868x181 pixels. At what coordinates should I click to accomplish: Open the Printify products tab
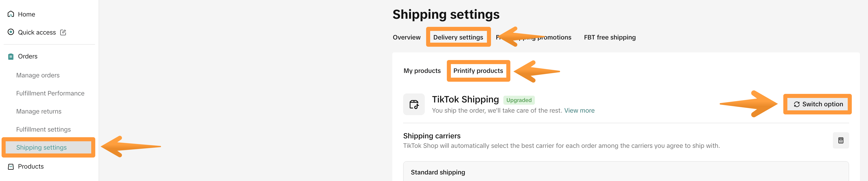click(x=478, y=71)
